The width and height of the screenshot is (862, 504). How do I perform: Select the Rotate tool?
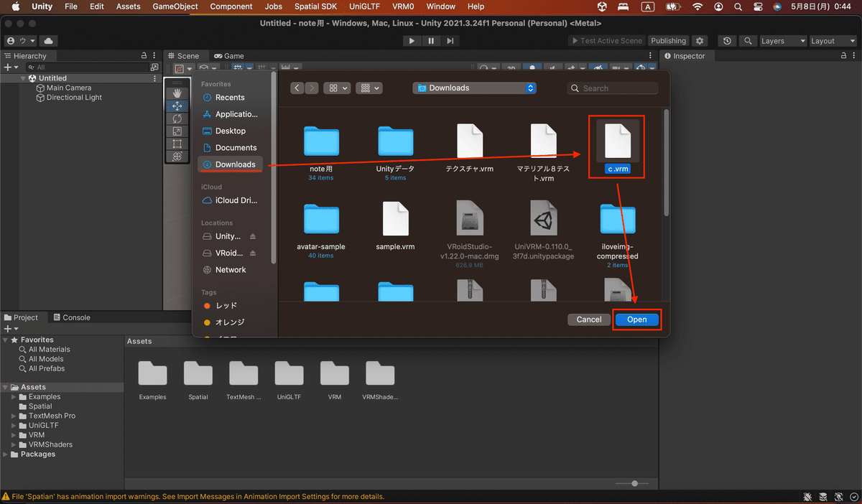[177, 118]
